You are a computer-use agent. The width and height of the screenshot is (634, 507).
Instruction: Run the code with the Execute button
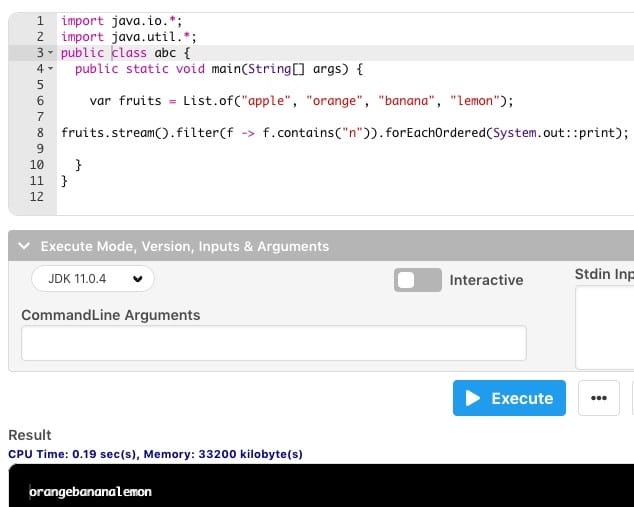509,398
